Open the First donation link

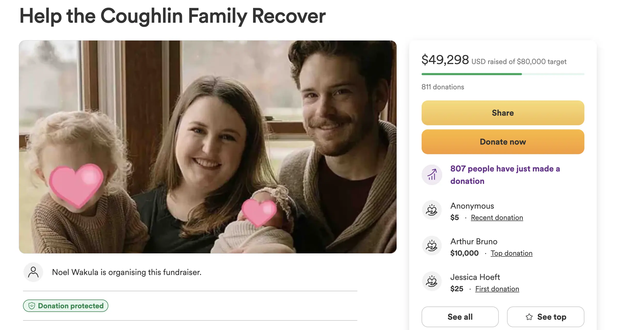(x=497, y=289)
